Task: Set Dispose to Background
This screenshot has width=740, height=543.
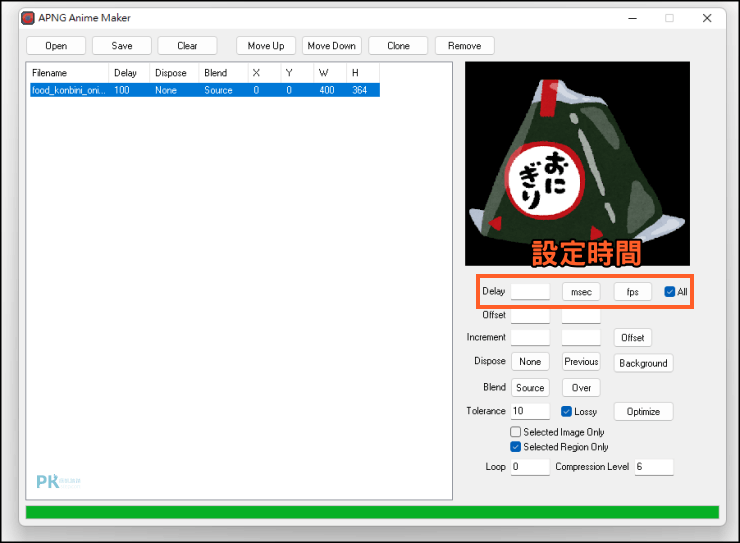Action: [x=643, y=363]
